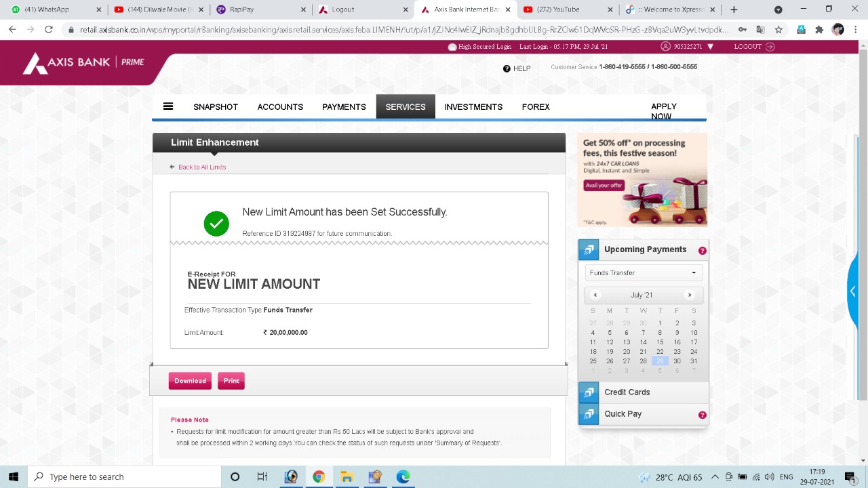
Task: Click the High Secured Login lock icon
Action: pos(452,47)
